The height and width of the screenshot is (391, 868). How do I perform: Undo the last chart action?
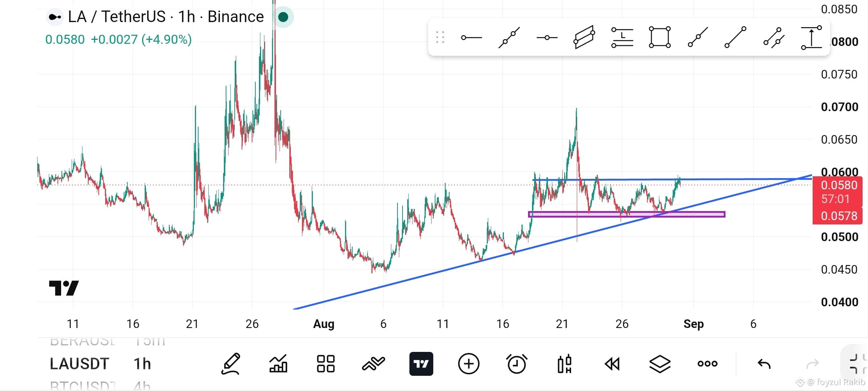[x=764, y=364]
